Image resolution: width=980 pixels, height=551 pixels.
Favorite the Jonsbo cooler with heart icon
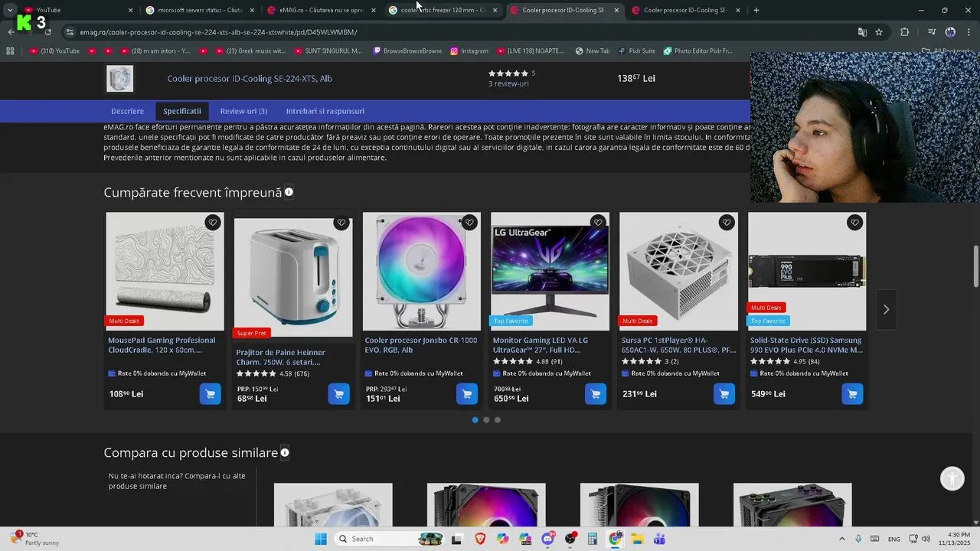pyautogui.click(x=469, y=223)
